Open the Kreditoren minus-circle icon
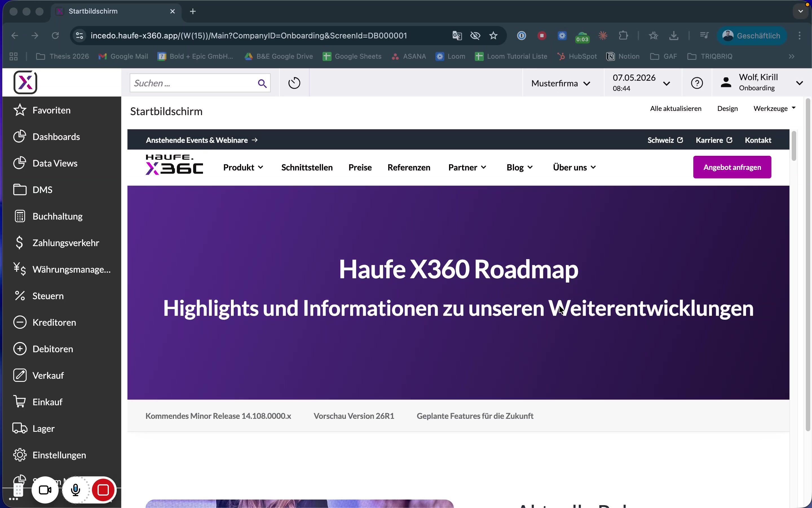812x508 pixels. click(20, 322)
